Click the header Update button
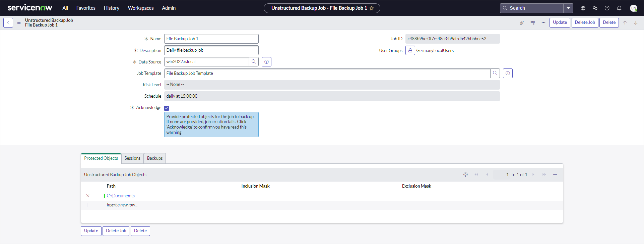Viewport: 644px width, 244px height. click(560, 22)
